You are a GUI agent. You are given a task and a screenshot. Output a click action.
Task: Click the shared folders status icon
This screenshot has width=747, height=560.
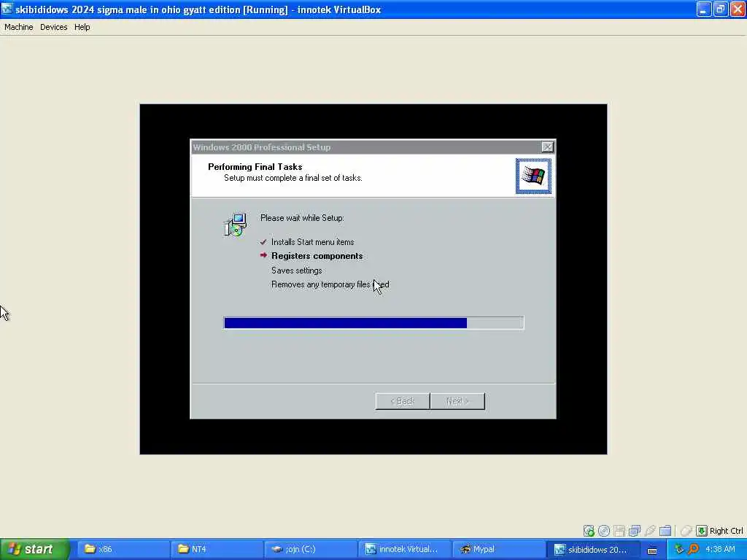click(665, 531)
